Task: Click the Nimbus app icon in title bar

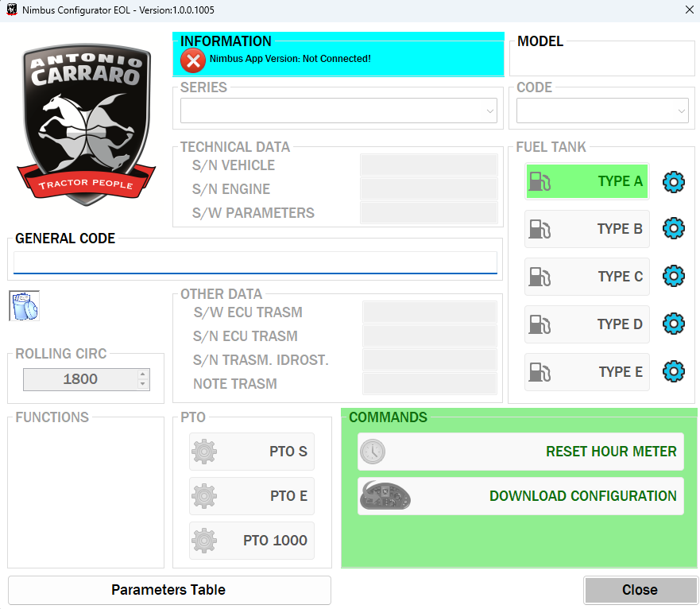Action: [12, 10]
